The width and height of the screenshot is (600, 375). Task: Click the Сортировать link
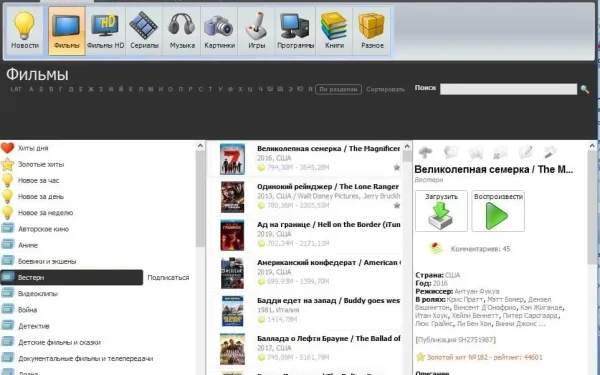point(385,90)
